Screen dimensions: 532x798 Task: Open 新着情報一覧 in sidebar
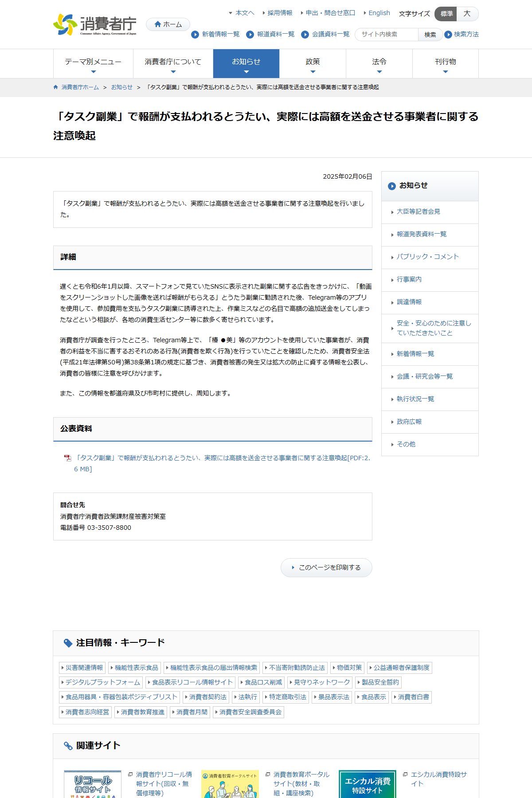pyautogui.click(x=430, y=354)
